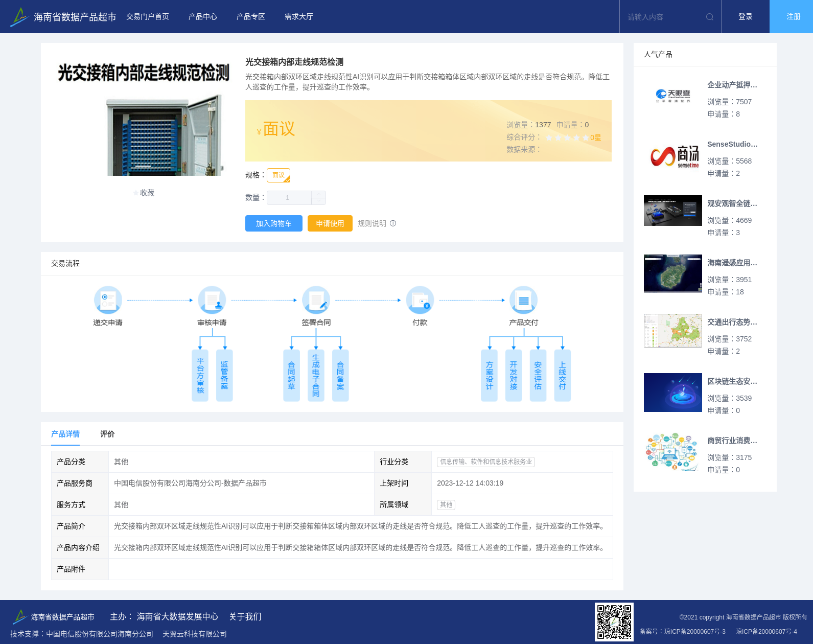The width and height of the screenshot is (813, 644).
Task: Click the 递交申请 step icon
Action: click(108, 300)
